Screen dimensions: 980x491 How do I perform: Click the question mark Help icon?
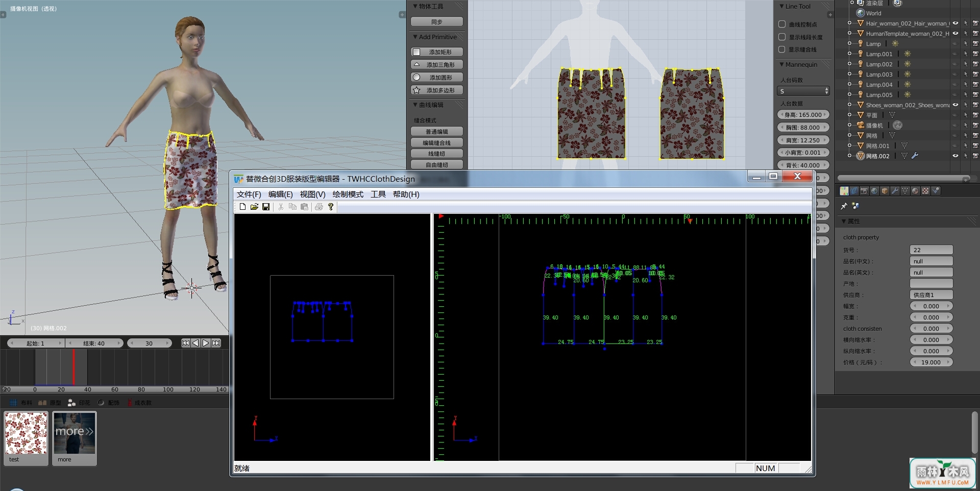click(331, 207)
